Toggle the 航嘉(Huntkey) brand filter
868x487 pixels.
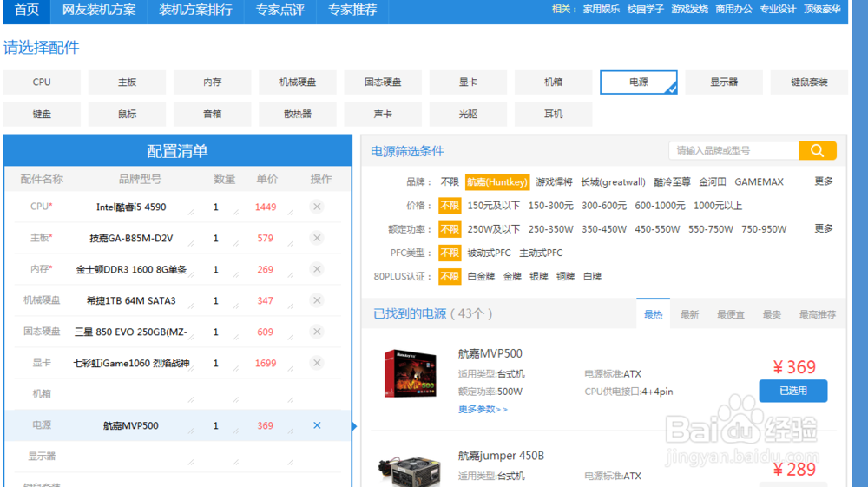497,182
